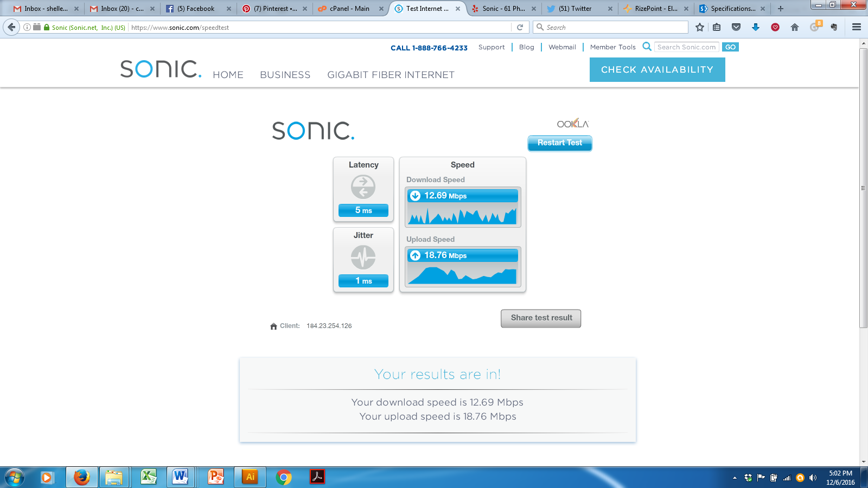Click the red shield extension icon
The image size is (868, 488).
775,27
